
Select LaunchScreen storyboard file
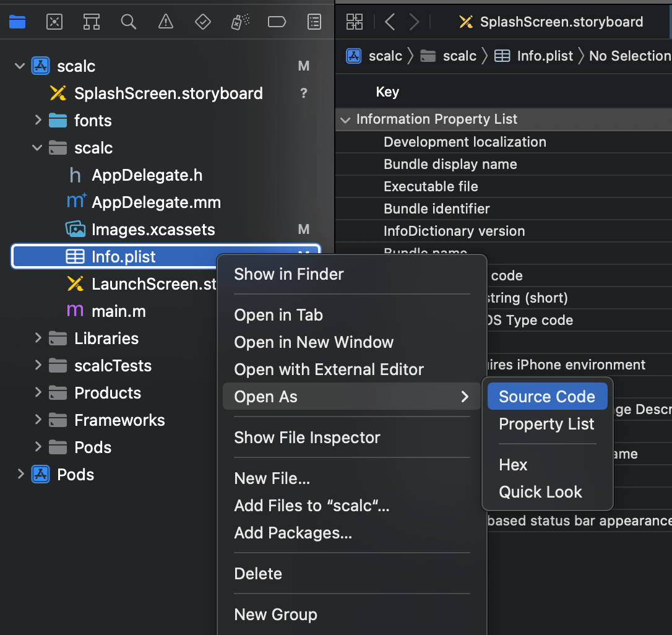[x=142, y=284]
